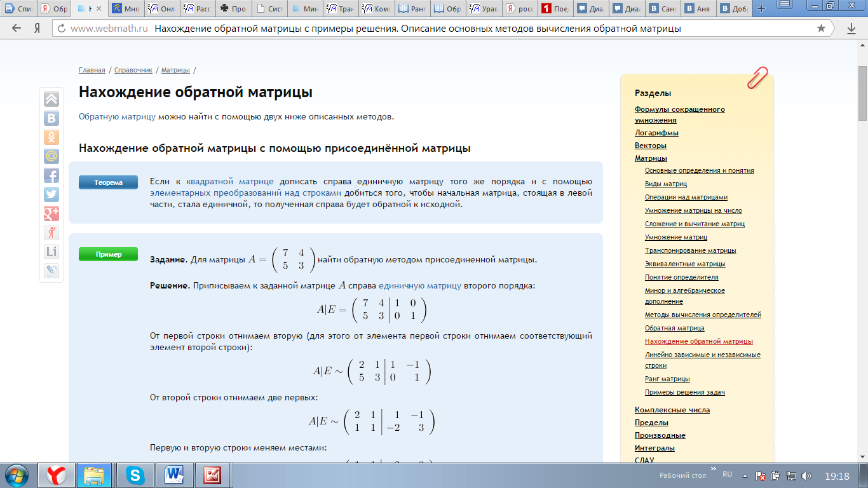Open элементарных преобразований над строками link
This screenshot has width=868, height=488.
pos(246,193)
